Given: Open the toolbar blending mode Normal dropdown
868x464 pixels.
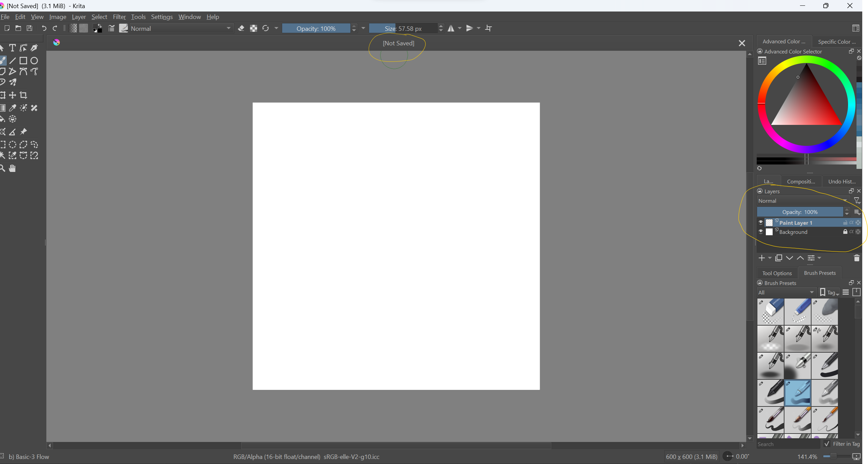Looking at the screenshot, I should (x=181, y=28).
